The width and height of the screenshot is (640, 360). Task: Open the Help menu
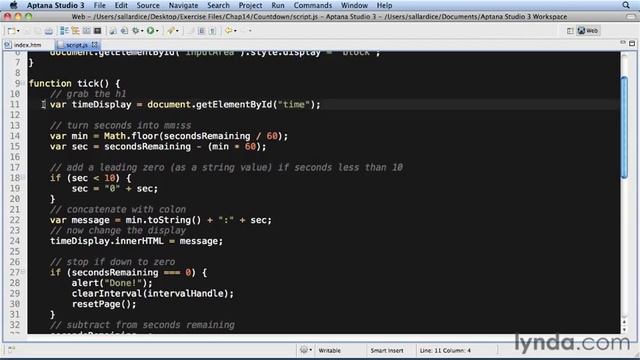[384, 5]
